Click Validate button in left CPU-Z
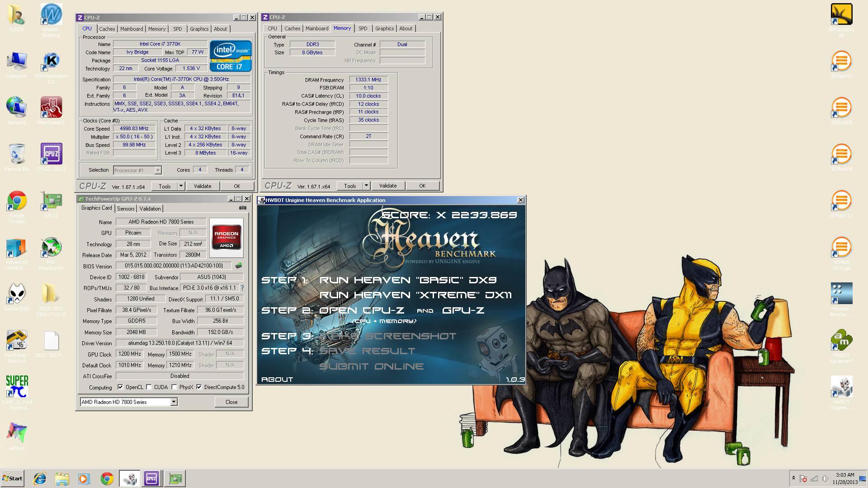This screenshot has height=488, width=868. pos(203,186)
